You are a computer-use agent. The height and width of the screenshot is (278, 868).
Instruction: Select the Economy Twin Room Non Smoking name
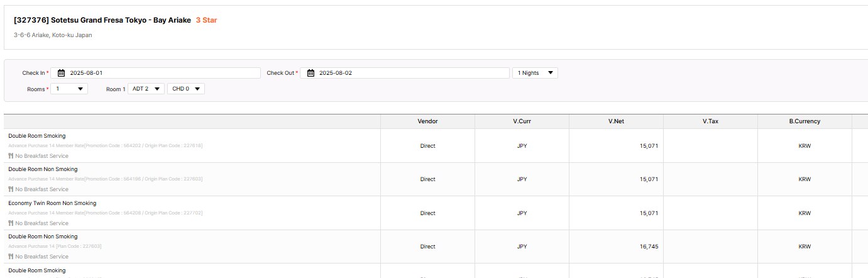tap(52, 203)
